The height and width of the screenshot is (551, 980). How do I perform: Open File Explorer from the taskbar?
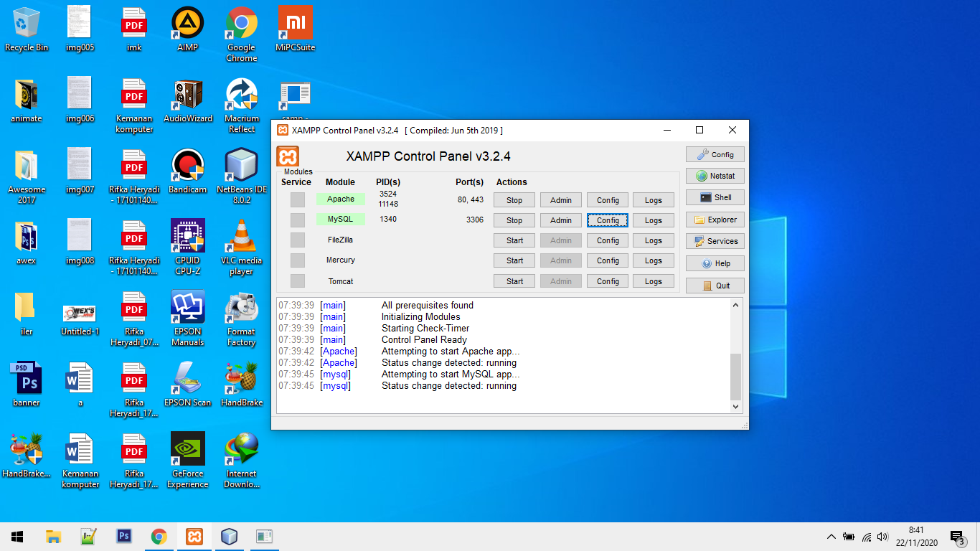53,536
